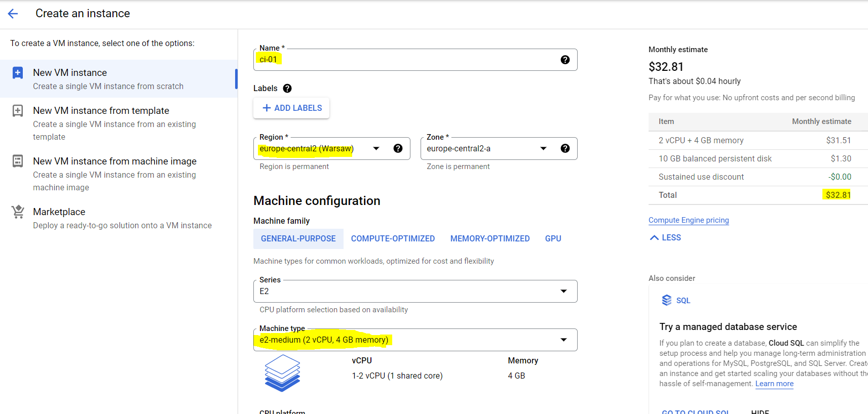This screenshot has width=868, height=414.
Task: Click the 'Create an instance' page title
Action: pyautogui.click(x=83, y=14)
